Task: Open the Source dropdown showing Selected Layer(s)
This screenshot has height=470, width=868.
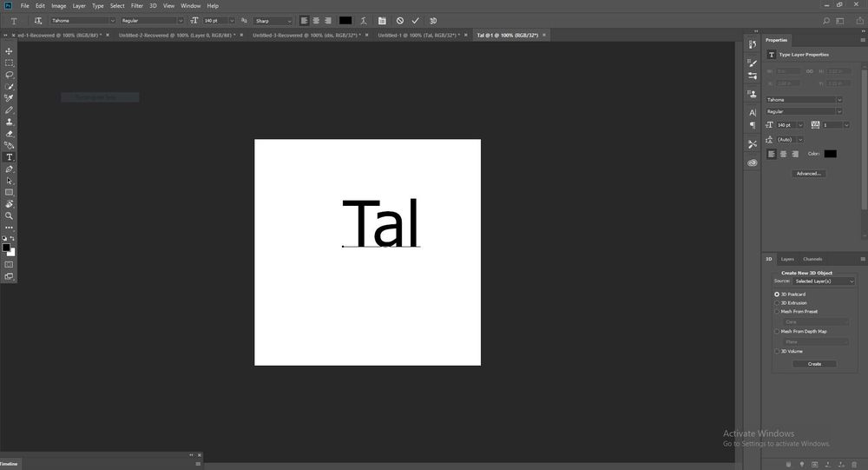Action: click(824, 281)
